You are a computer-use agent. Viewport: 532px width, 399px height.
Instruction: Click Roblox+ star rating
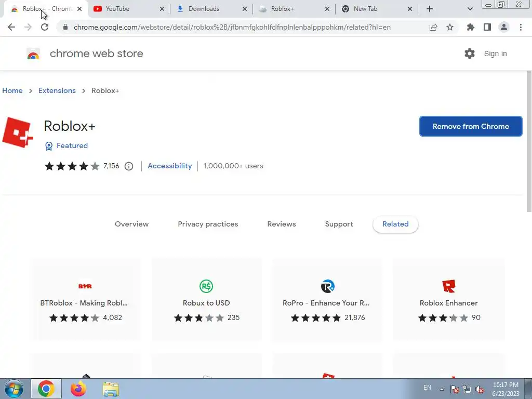[x=72, y=166]
